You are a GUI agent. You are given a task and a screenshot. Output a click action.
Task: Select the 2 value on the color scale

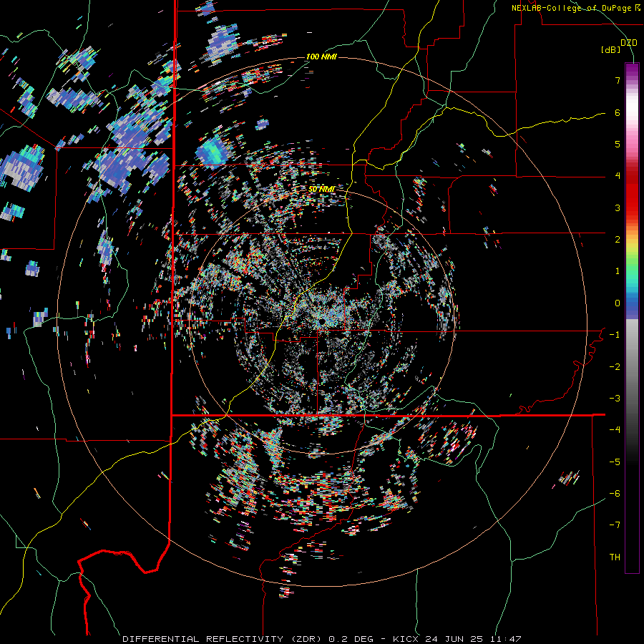click(618, 240)
